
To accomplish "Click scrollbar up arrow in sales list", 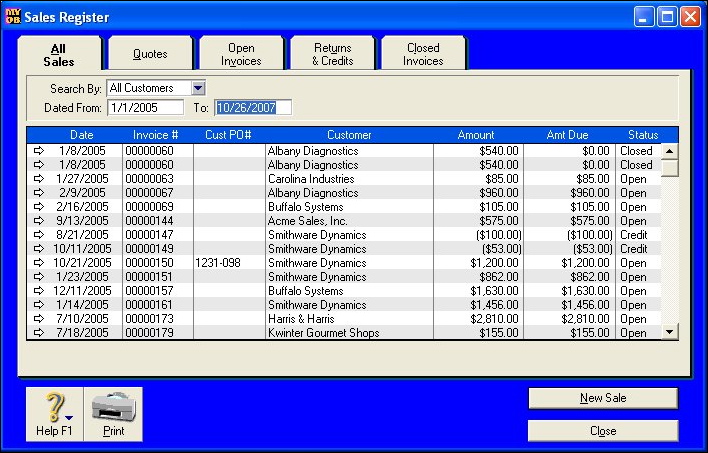I will point(670,151).
